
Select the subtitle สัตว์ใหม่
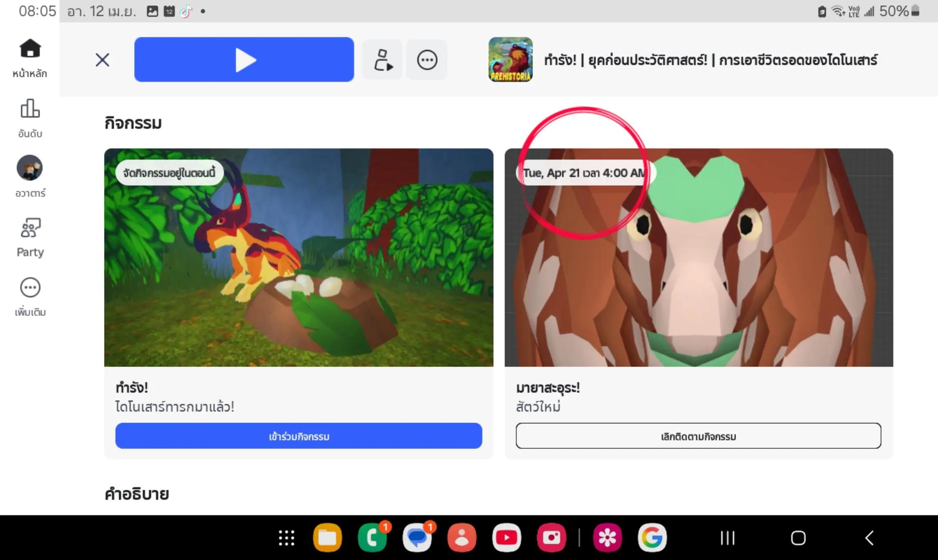click(538, 407)
